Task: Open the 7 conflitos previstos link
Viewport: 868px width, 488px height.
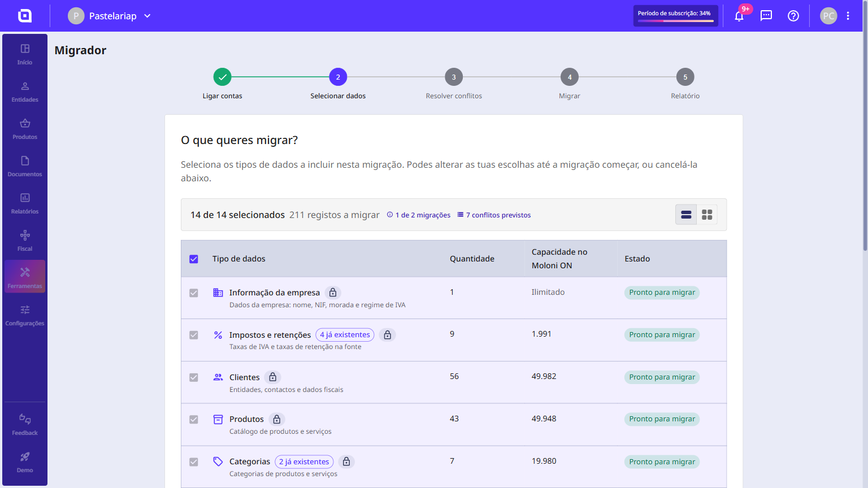Action: tap(494, 215)
